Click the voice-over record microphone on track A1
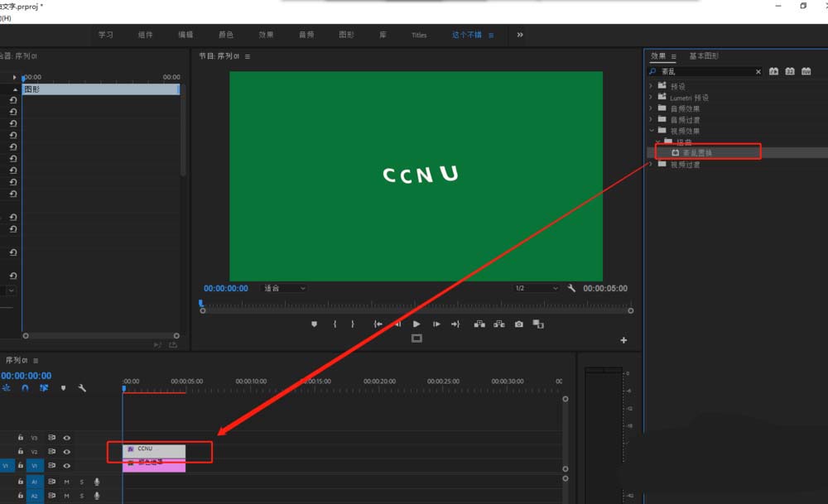The width and height of the screenshot is (828, 504). [97, 482]
